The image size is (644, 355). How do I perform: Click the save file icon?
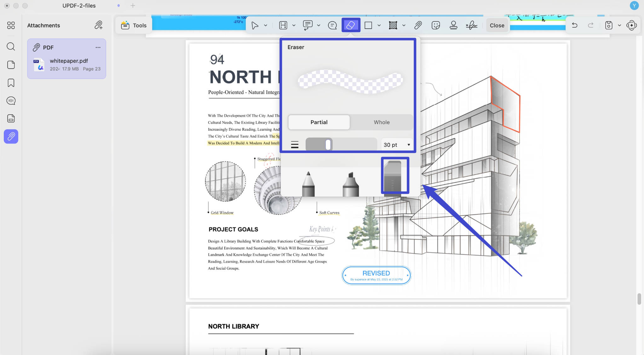tap(609, 25)
